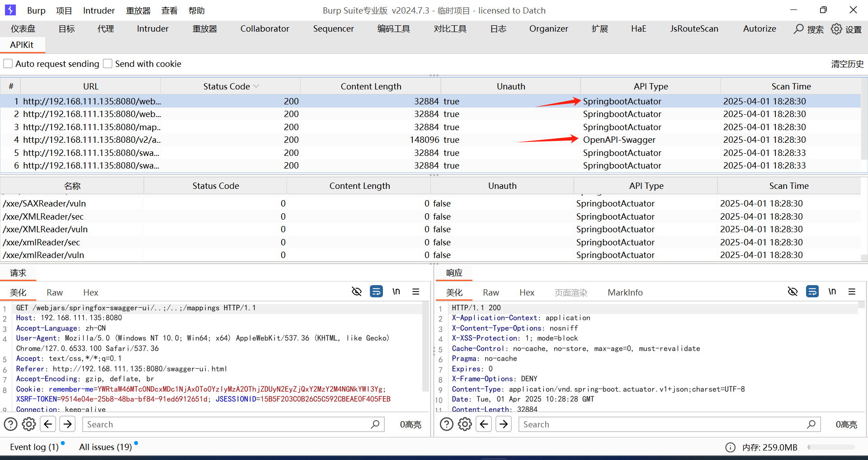
Task: Click magnifier icon in response search field
Action: (x=811, y=424)
